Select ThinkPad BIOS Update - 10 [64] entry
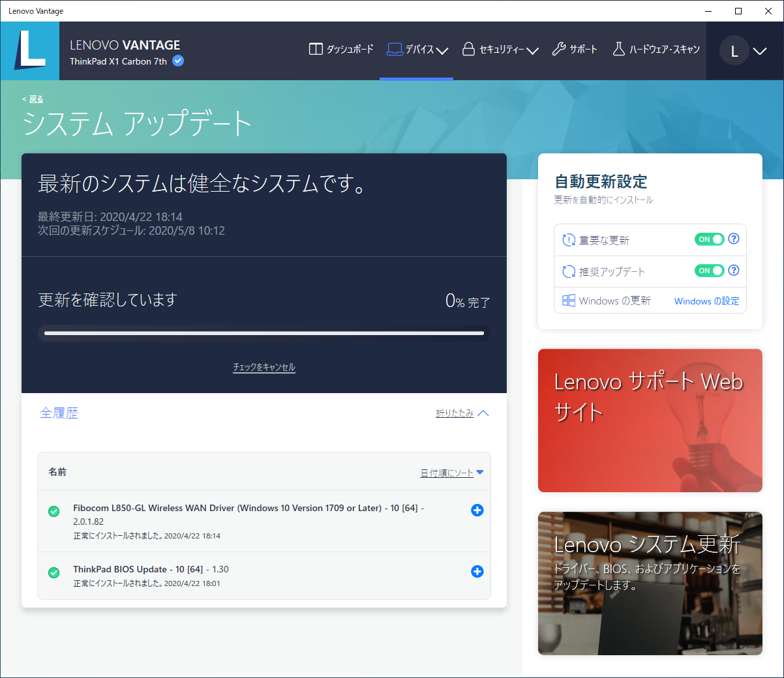 tap(264, 576)
